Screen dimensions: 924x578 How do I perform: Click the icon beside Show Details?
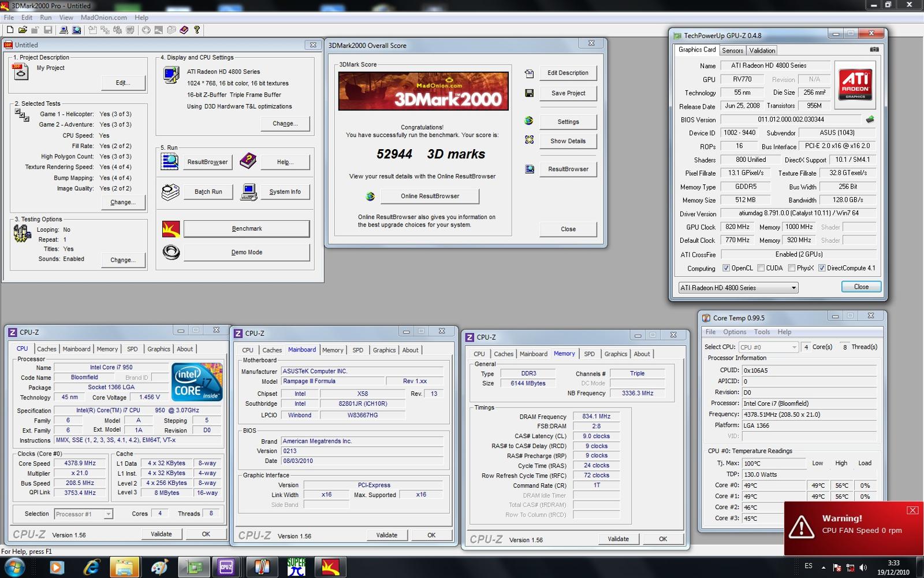point(529,140)
